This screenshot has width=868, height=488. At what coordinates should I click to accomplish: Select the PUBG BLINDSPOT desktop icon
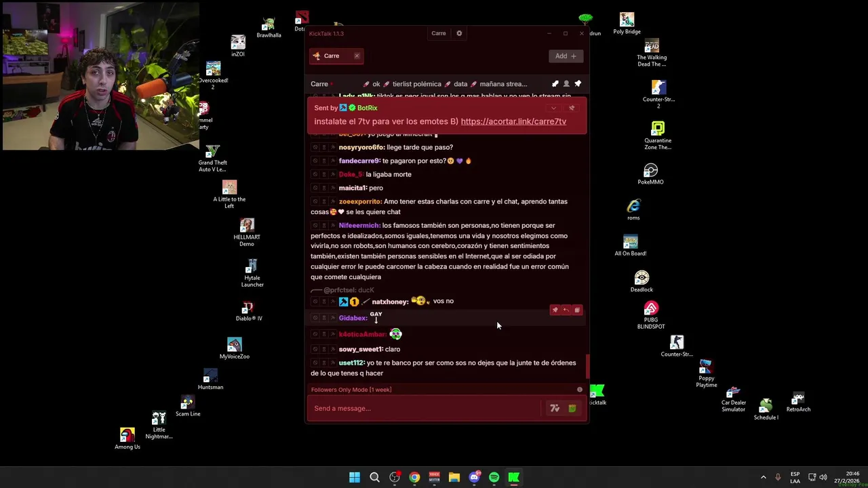tap(651, 316)
